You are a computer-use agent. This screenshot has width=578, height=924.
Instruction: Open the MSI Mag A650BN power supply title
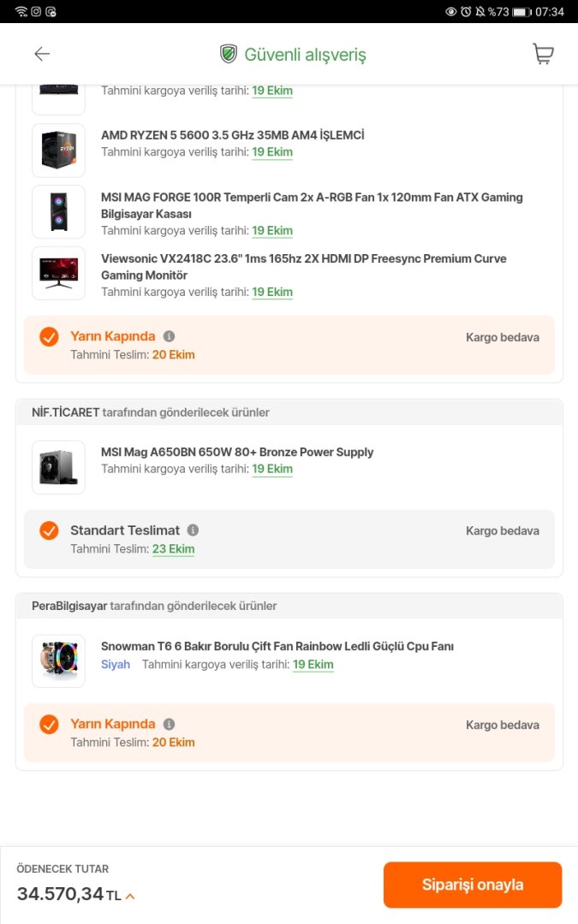point(237,452)
